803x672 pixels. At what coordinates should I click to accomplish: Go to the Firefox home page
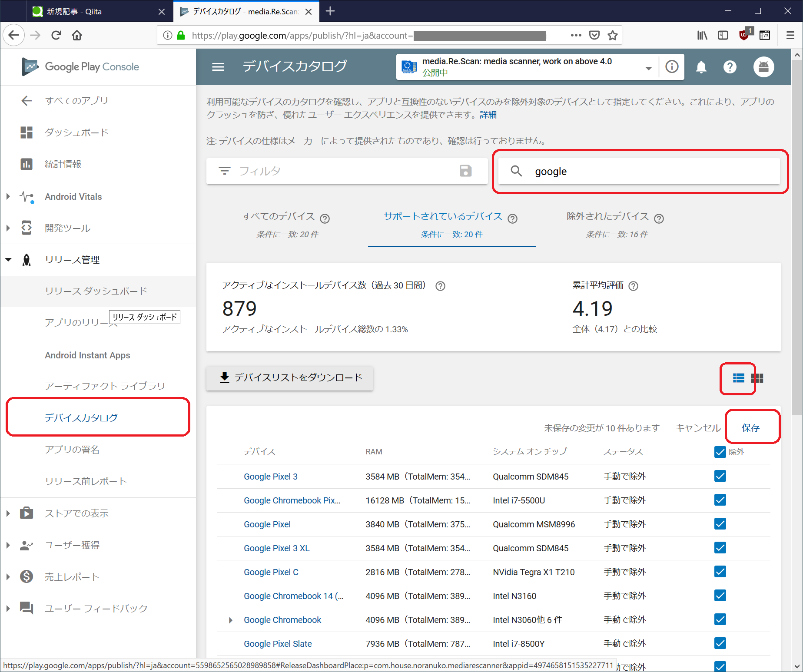(77, 35)
